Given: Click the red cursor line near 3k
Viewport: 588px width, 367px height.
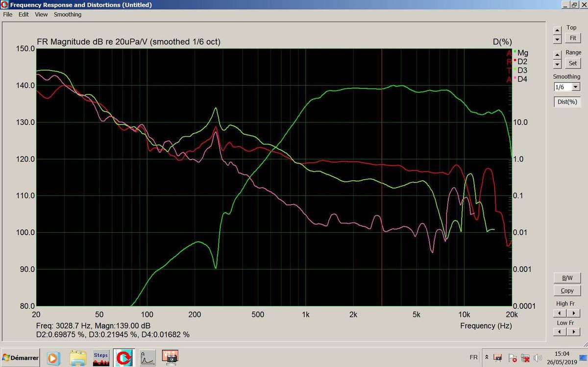Looking at the screenshot, I should click(x=382, y=177).
